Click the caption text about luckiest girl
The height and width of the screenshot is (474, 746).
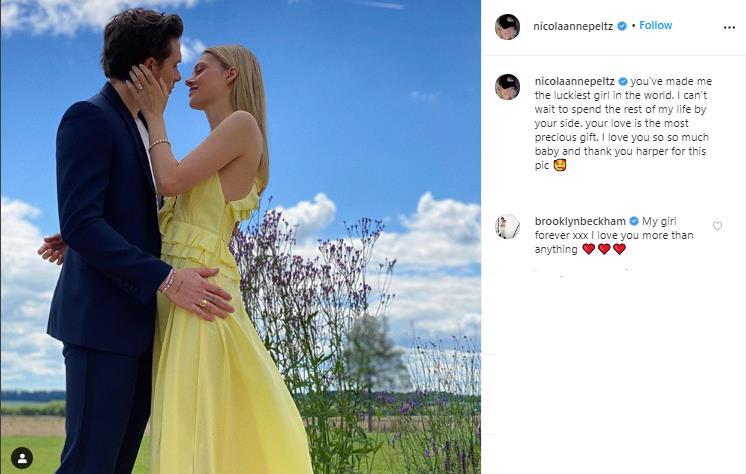pos(623,123)
